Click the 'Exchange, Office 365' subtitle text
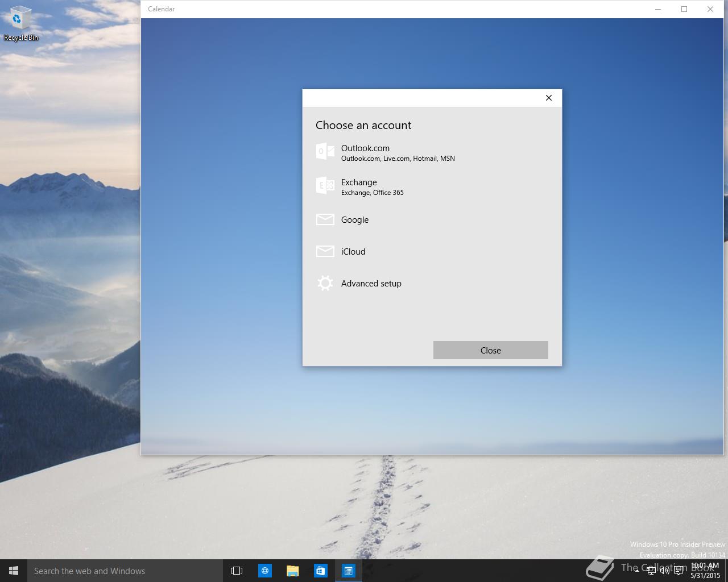This screenshot has width=728, height=582. click(373, 193)
